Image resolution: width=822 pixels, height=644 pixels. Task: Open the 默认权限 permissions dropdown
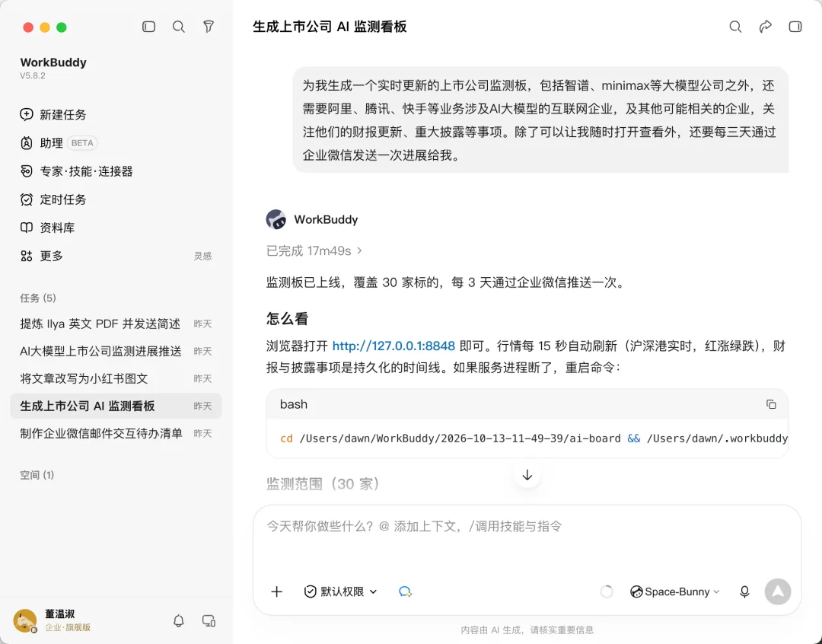tap(340, 591)
